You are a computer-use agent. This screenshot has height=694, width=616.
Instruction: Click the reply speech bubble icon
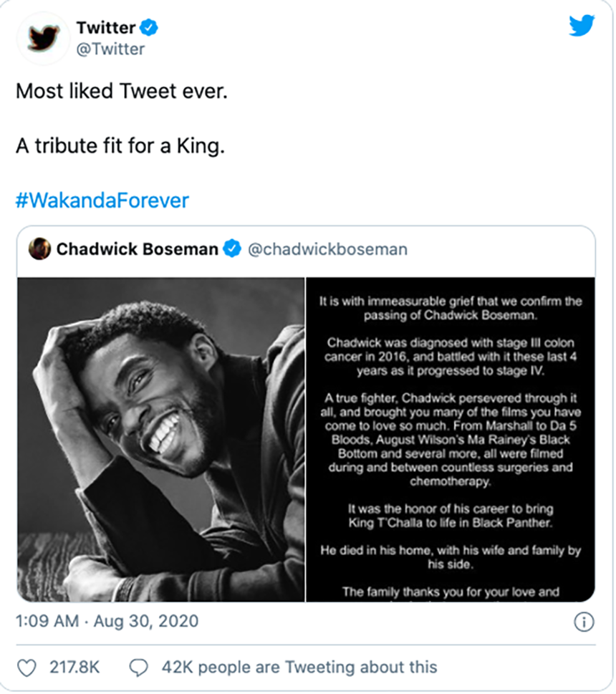[x=138, y=668]
